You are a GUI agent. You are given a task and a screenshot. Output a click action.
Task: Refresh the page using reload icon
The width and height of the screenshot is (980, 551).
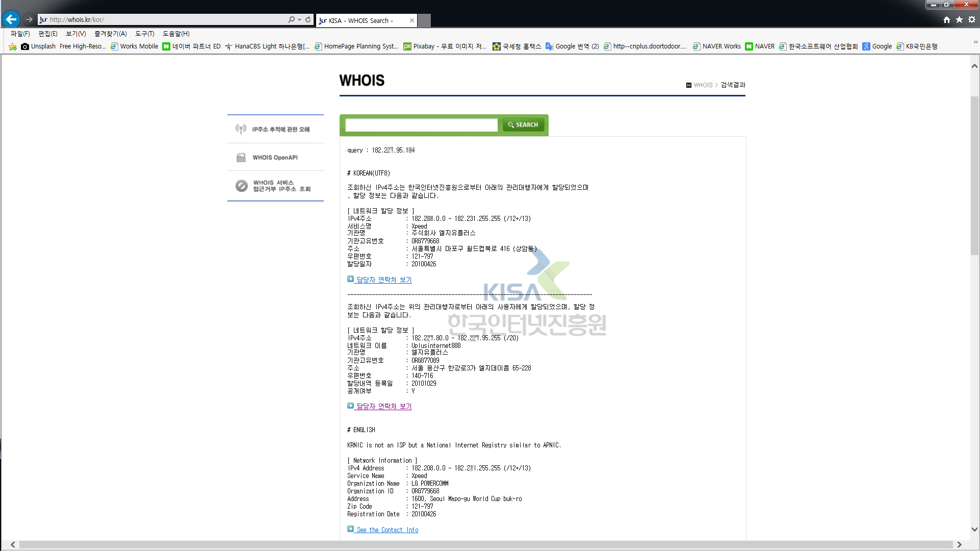[308, 19]
